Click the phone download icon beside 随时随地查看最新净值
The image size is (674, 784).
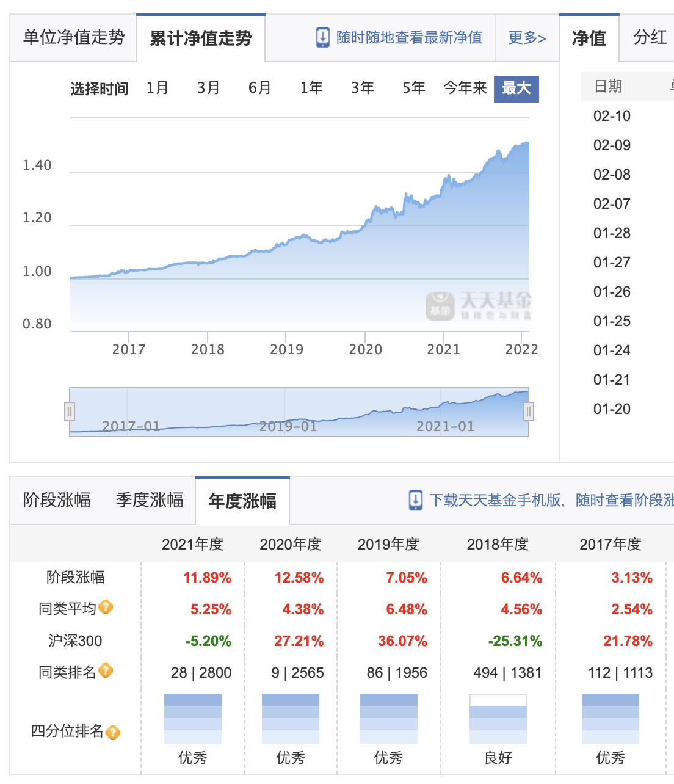322,37
